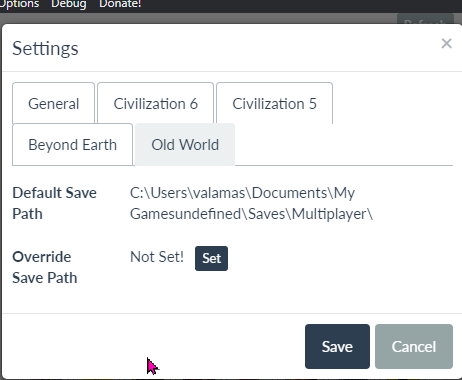This screenshot has height=380, width=462.
Task: Select the Beyond Earth tab
Action: (73, 145)
